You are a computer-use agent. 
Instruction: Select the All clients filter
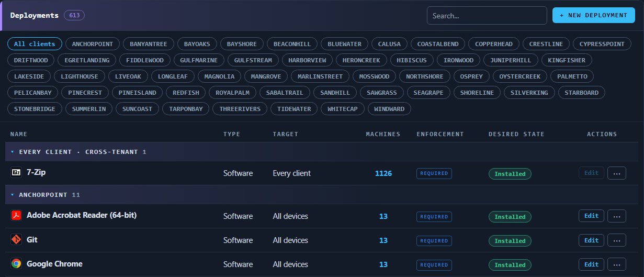35,44
